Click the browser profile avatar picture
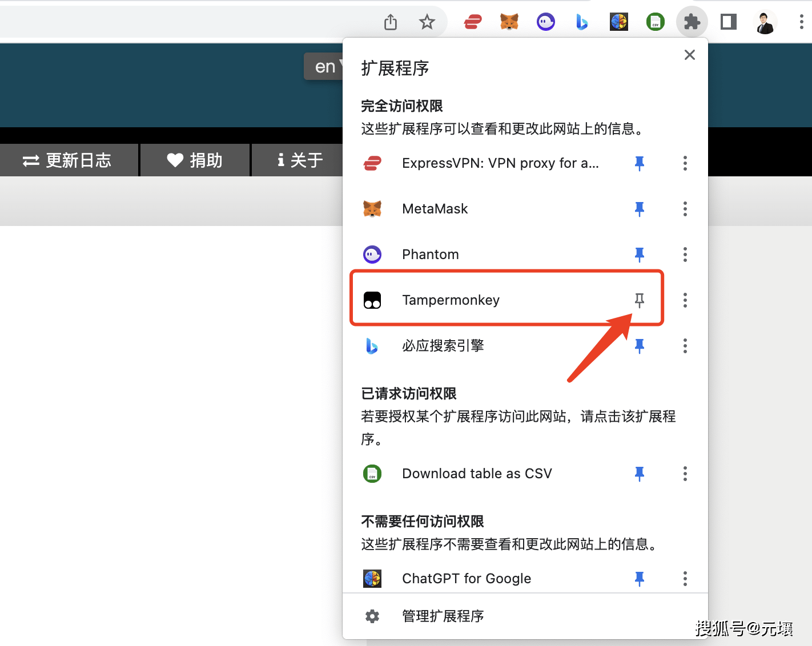Screen dimensions: 812x646 (x=765, y=22)
